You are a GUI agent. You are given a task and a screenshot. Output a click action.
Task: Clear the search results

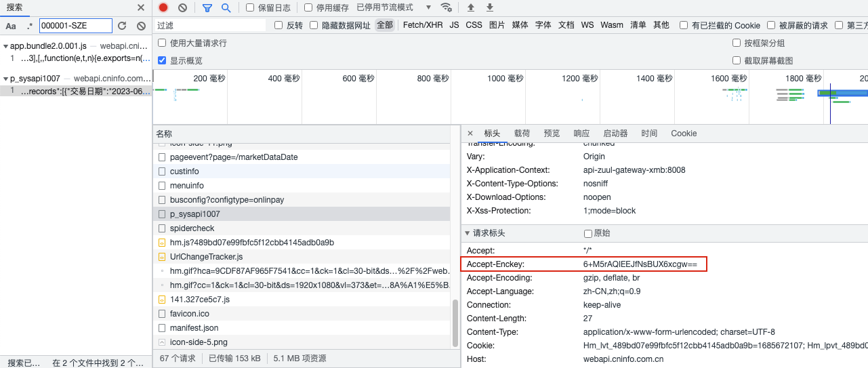(x=141, y=26)
